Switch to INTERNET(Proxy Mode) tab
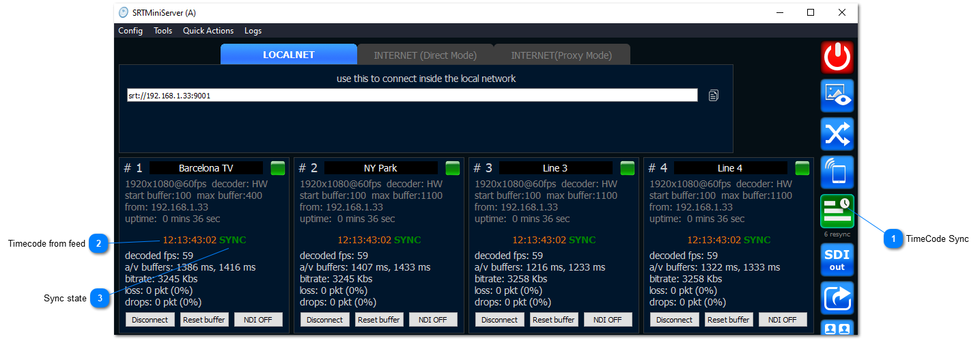980x341 pixels. point(561,55)
